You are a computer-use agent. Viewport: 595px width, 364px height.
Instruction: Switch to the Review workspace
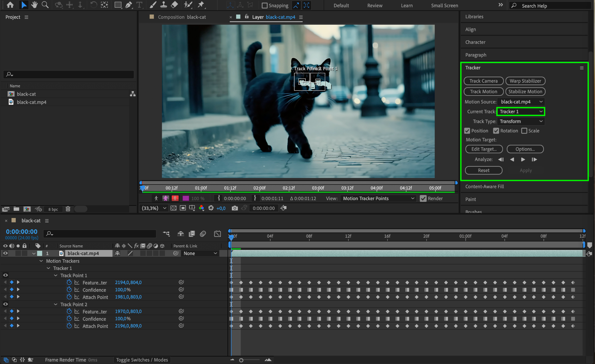click(375, 6)
